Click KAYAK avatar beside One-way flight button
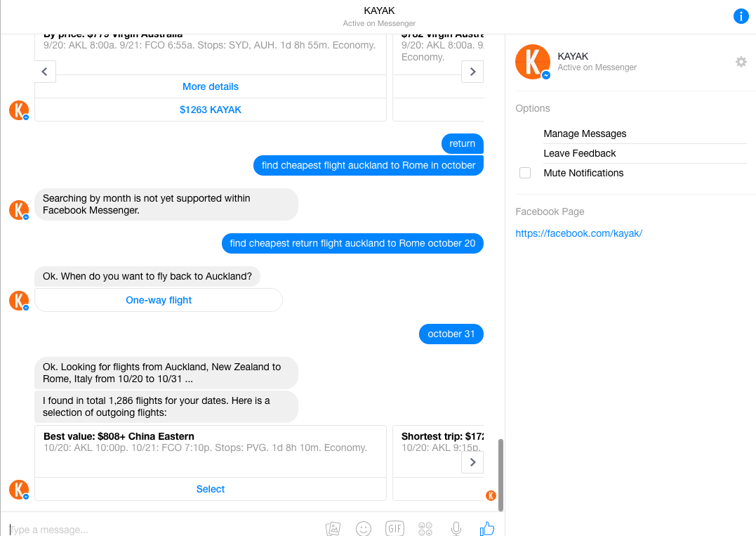The image size is (756, 536). point(19,301)
